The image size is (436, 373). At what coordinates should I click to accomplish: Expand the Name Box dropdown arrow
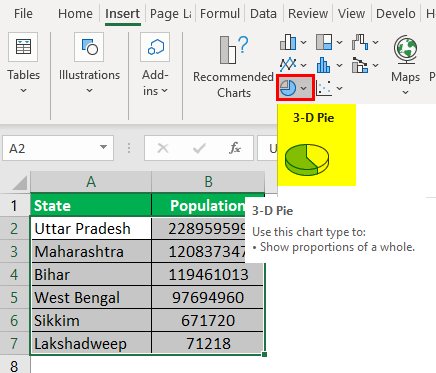(103, 147)
